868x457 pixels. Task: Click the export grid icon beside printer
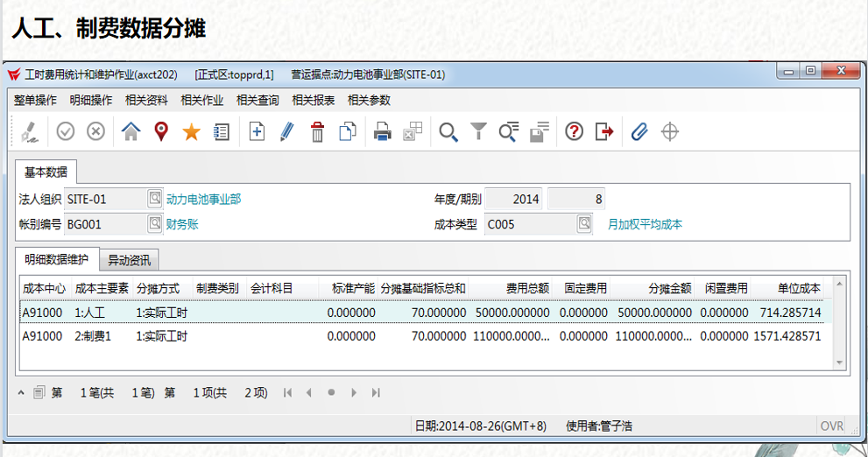click(x=413, y=131)
